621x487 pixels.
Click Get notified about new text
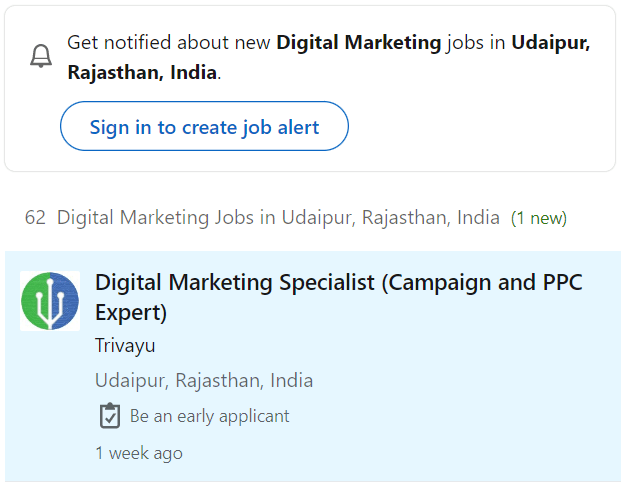pyautogui.click(x=170, y=43)
